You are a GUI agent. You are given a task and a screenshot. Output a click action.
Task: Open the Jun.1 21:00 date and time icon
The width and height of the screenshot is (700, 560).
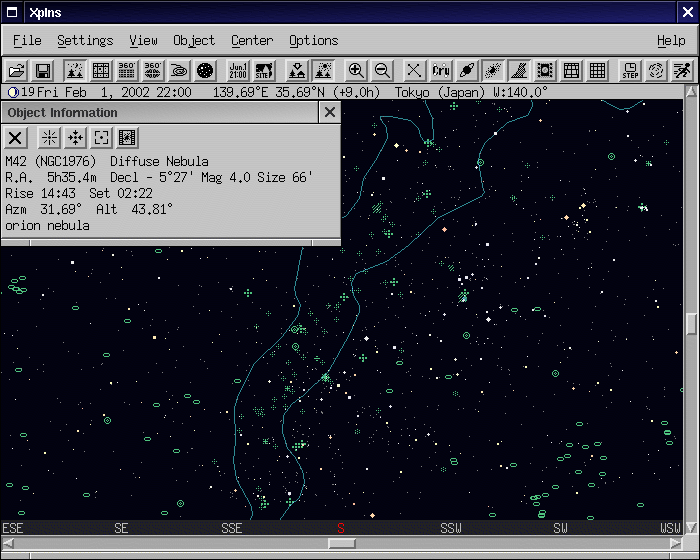coord(238,71)
